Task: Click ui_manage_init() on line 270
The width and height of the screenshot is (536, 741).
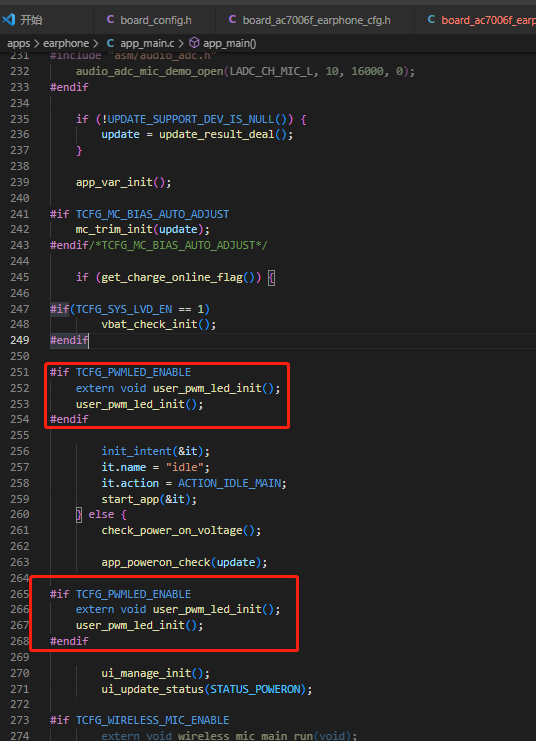Action: (152, 673)
